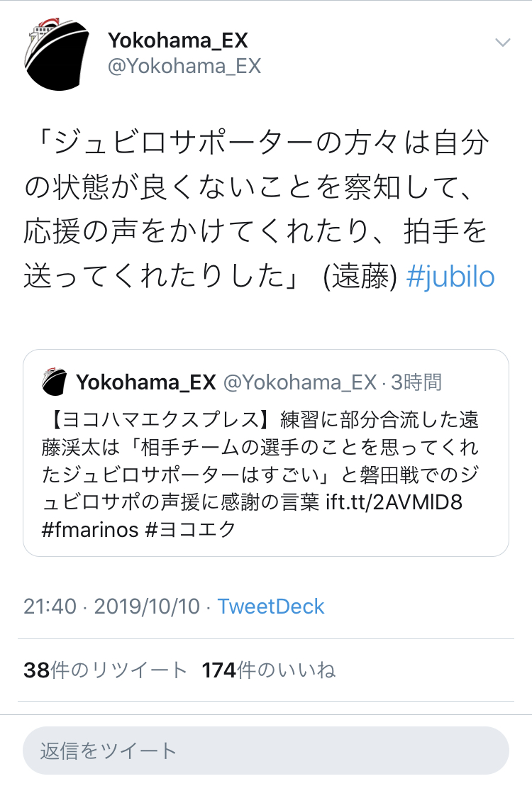Screen dimensions: 532x786
Task: Open the Yokohama_EX profile avatar
Action: pos(56,54)
